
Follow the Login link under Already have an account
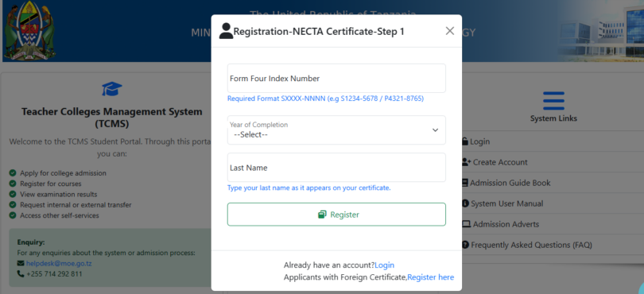(385, 265)
